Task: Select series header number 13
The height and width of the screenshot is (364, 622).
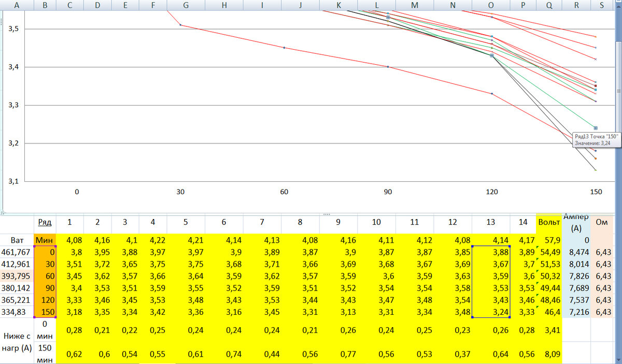Action: click(491, 222)
